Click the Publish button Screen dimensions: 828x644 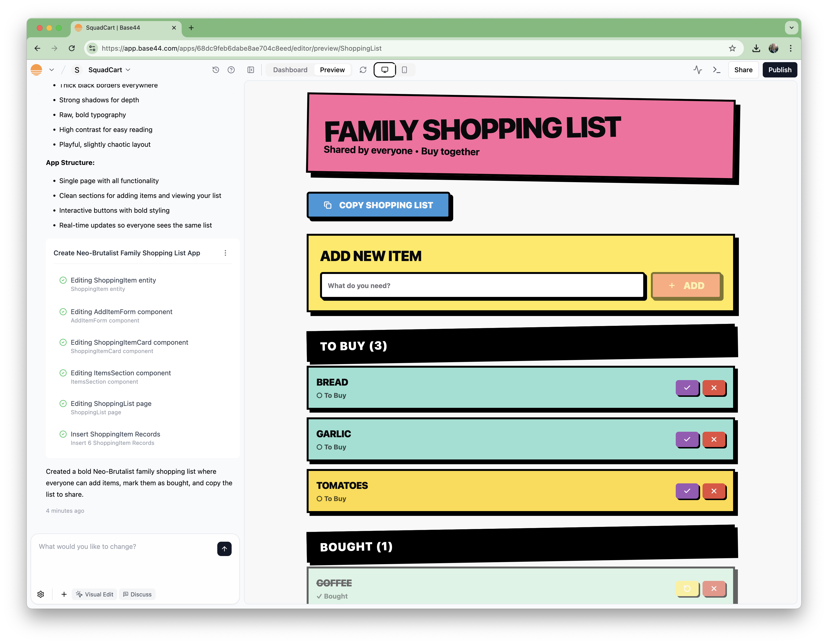click(x=779, y=70)
